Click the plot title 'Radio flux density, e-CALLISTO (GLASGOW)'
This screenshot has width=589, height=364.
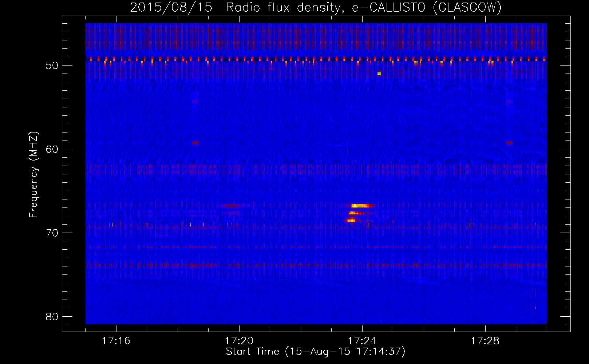tap(364, 7)
